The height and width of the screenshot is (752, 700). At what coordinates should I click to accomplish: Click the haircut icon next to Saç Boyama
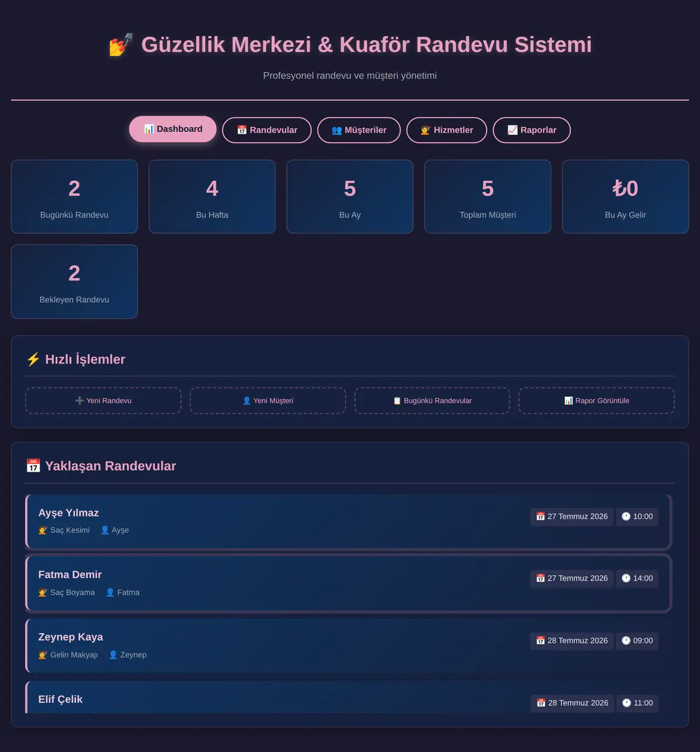click(x=43, y=592)
